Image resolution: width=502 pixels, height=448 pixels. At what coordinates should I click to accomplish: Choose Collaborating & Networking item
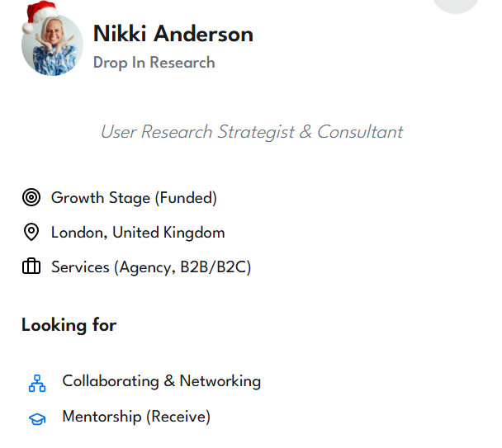tap(161, 381)
